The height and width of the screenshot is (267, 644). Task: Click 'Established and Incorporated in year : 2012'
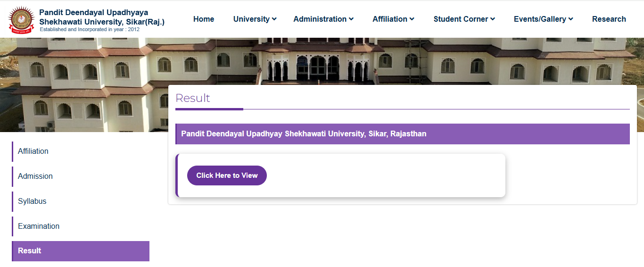tap(90, 30)
